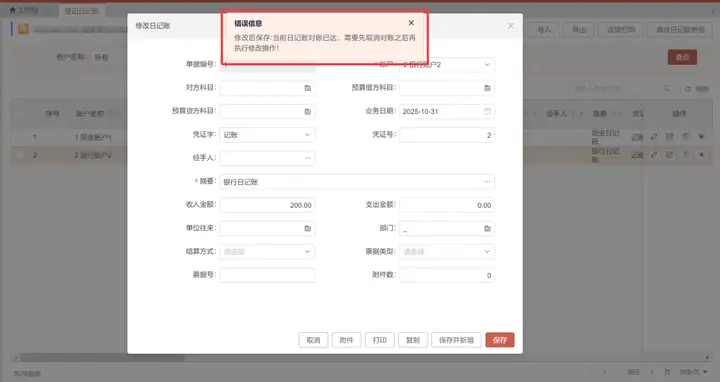Click the 票据号 input field
The image size is (720, 382).
click(x=267, y=275)
